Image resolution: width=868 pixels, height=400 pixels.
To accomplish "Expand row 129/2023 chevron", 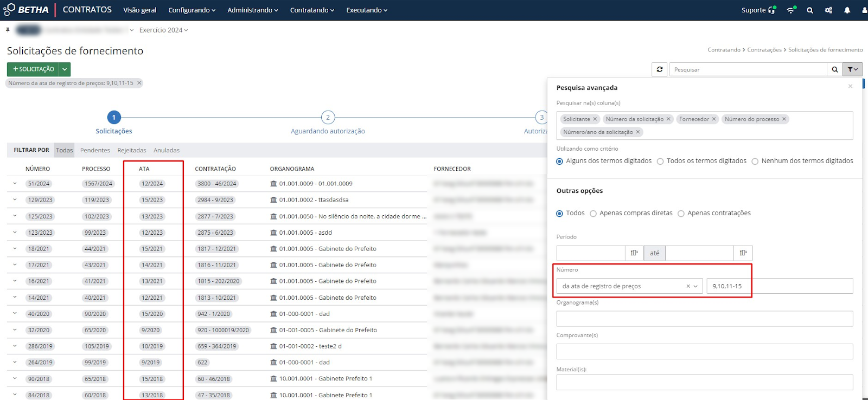I will pyautogui.click(x=15, y=200).
